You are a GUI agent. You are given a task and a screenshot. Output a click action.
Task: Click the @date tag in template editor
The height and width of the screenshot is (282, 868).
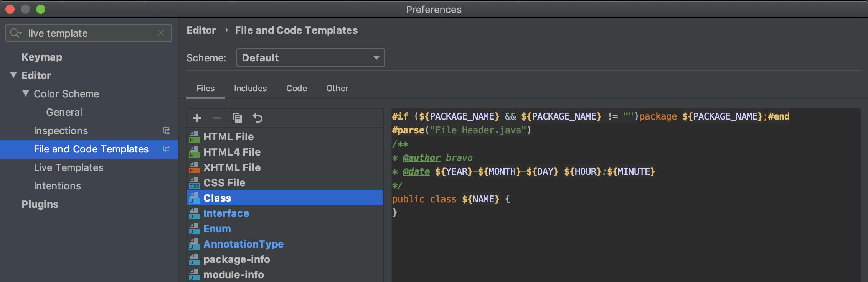point(416,172)
